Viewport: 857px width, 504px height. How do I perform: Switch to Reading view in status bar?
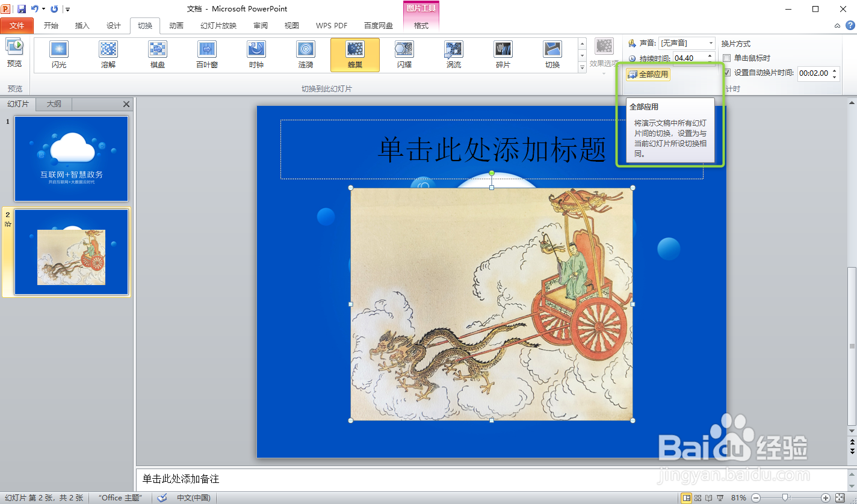(x=708, y=498)
